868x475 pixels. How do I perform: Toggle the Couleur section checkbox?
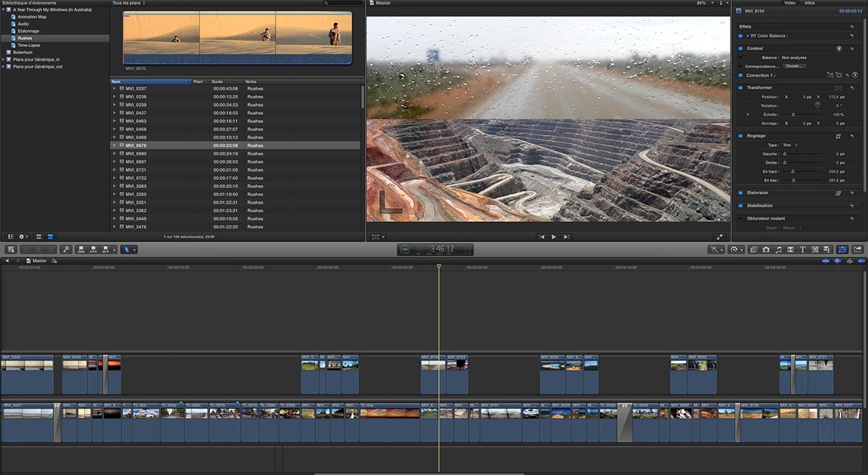(741, 48)
